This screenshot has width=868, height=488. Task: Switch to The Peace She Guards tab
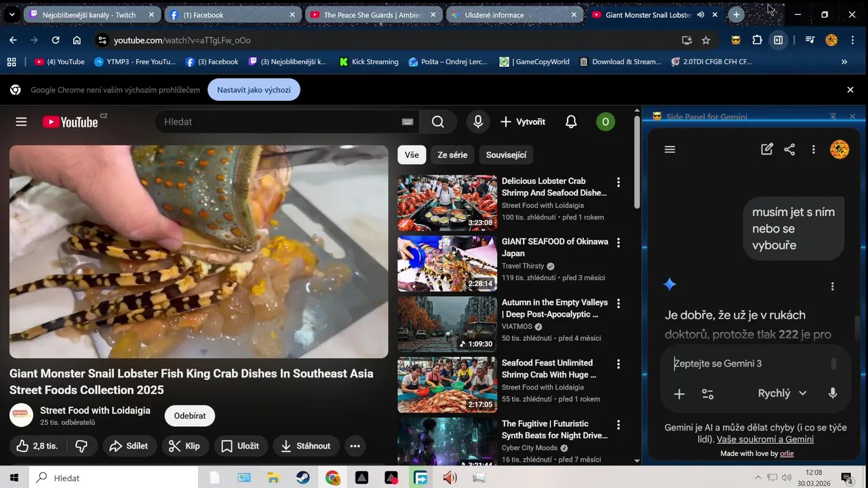pos(374,14)
